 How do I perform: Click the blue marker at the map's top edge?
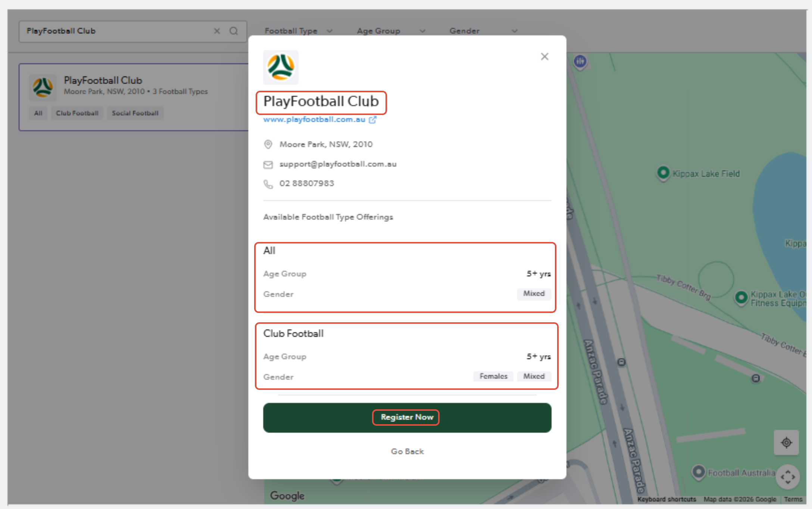pos(580,61)
